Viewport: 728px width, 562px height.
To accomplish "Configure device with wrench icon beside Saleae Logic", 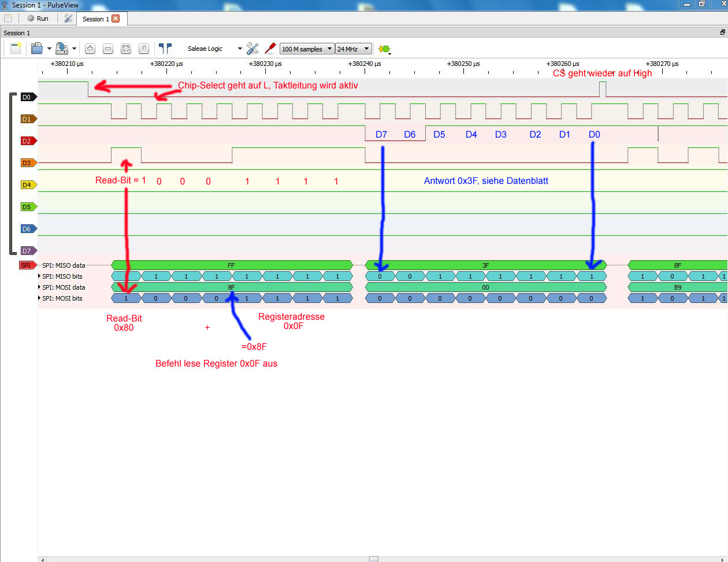I will [252, 49].
